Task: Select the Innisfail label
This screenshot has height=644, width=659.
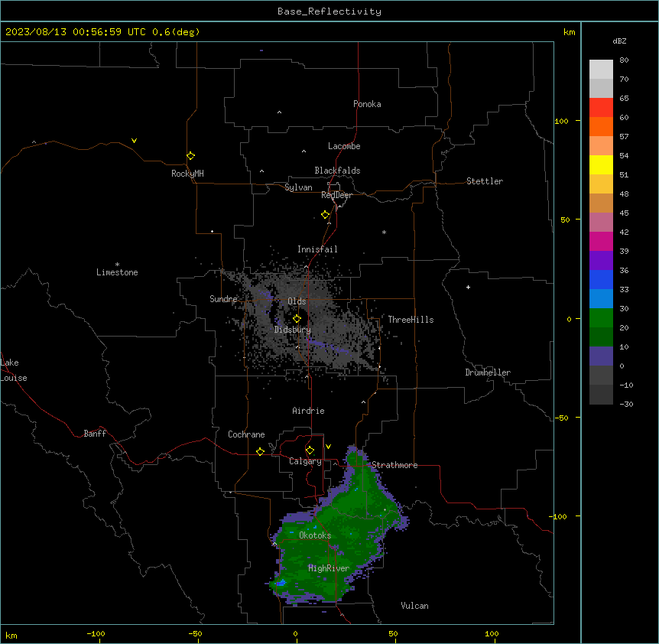Action: tap(317, 249)
